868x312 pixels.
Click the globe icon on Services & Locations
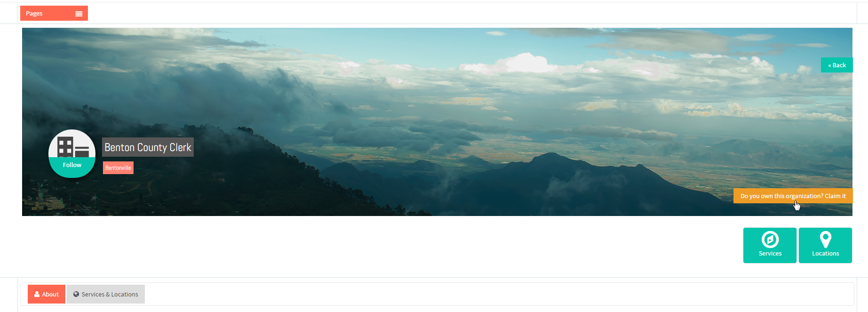[x=76, y=294]
